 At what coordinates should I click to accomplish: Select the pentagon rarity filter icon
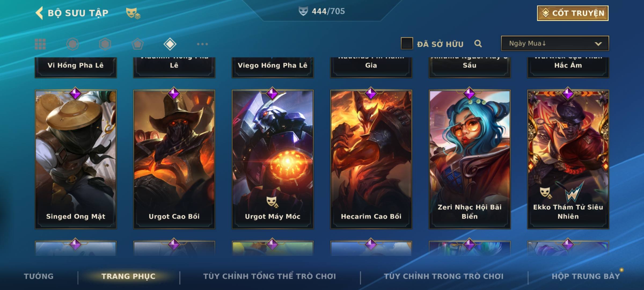pos(137,44)
